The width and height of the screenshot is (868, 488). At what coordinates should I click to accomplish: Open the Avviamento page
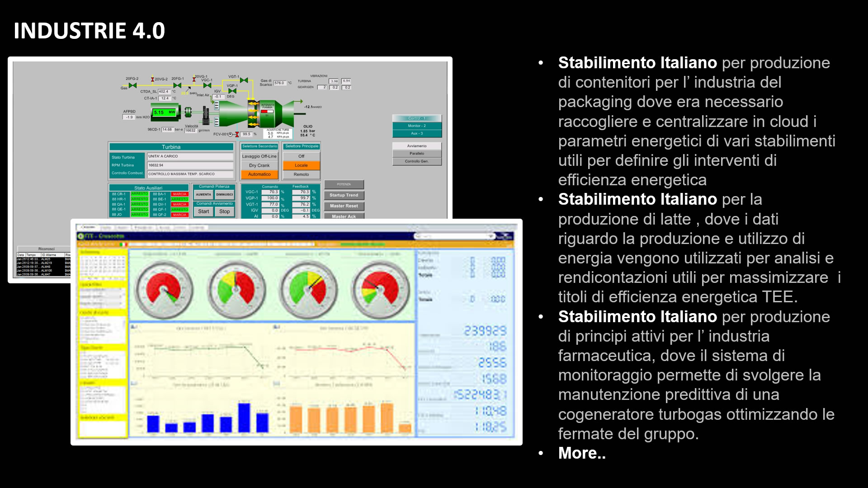pos(417,146)
